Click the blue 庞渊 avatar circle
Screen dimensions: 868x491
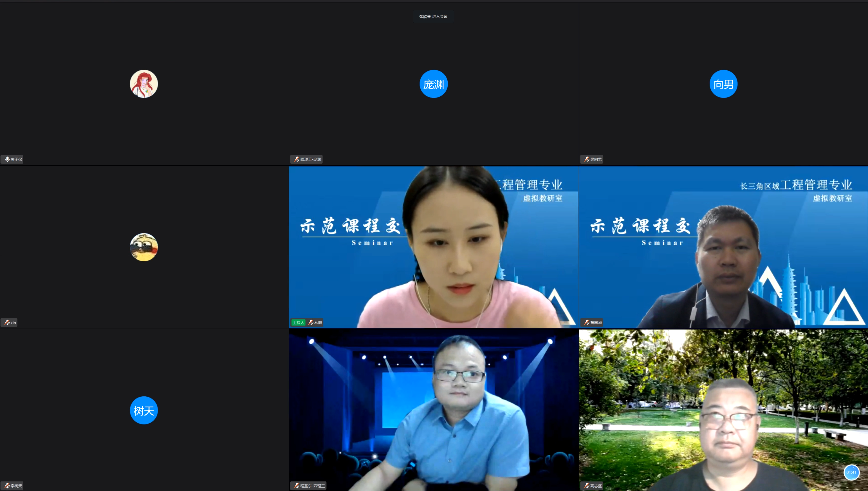[x=434, y=84]
